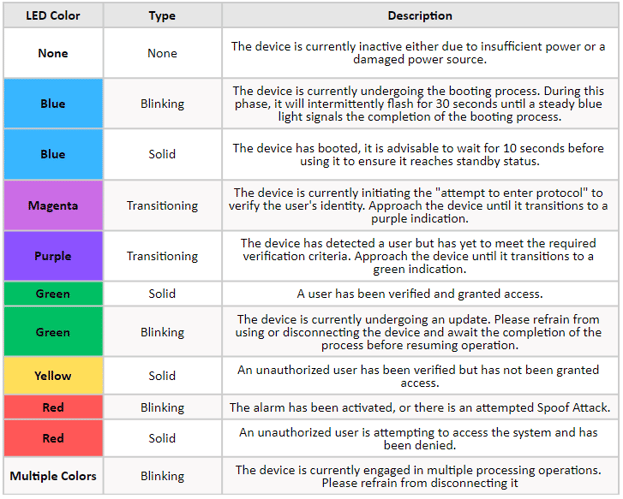Screen dimensions: 623x499
Task: Click the "LED Color" column header
Action: pos(53,16)
